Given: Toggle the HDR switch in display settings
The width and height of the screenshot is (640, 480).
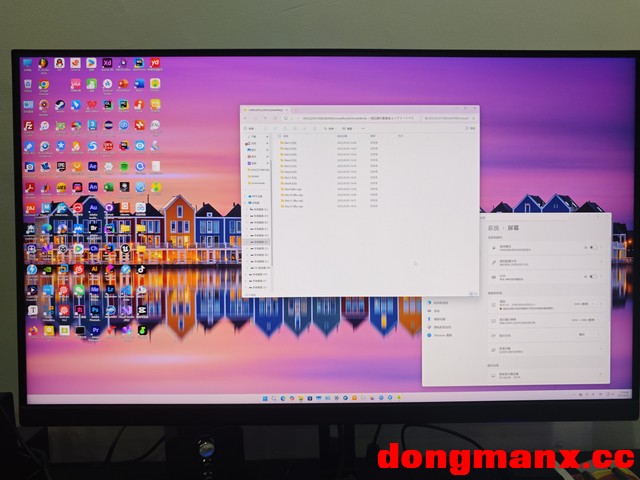Looking at the screenshot, I should pyautogui.click(x=591, y=276).
